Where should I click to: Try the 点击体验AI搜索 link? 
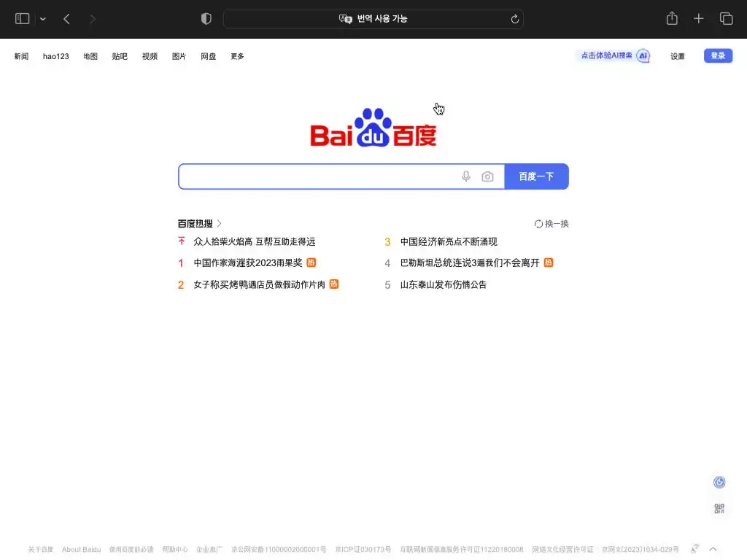click(x=606, y=55)
